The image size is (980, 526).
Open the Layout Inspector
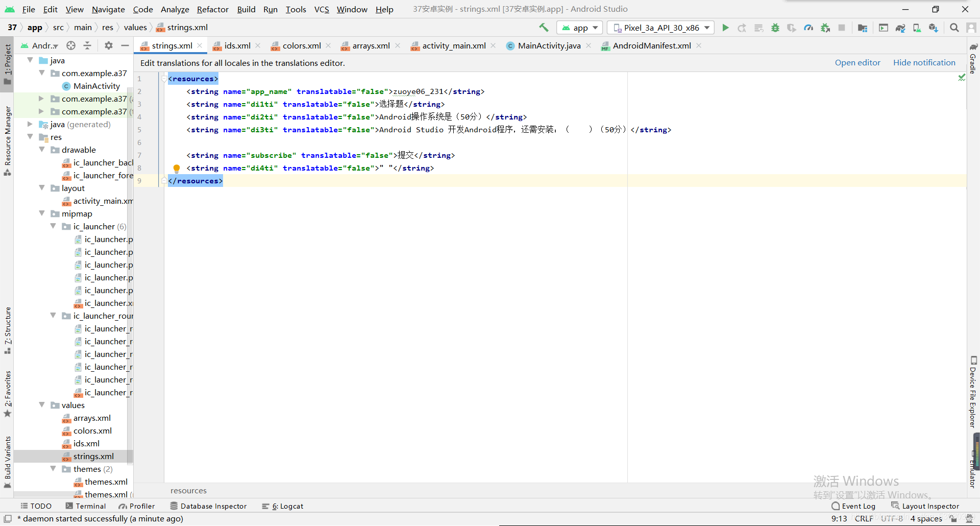click(x=925, y=506)
